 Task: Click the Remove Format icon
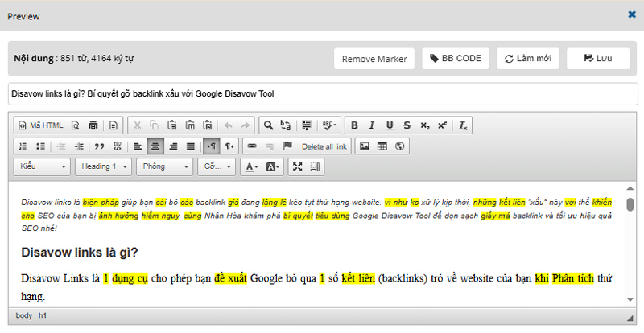pos(464,125)
